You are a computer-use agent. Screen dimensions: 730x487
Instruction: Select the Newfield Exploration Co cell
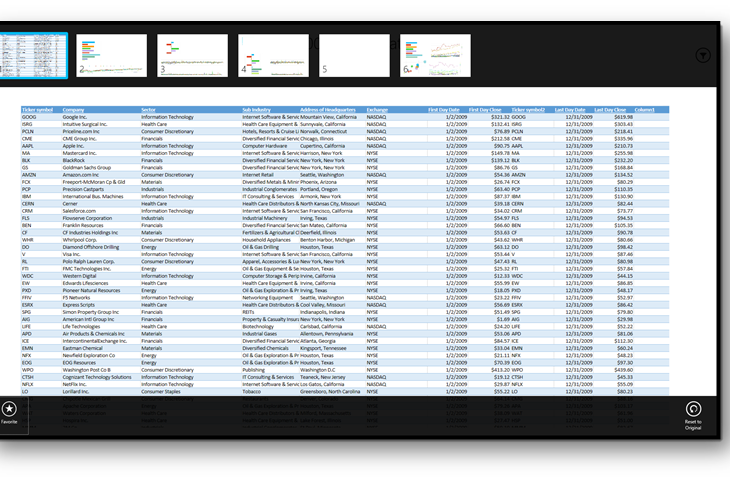(89, 355)
